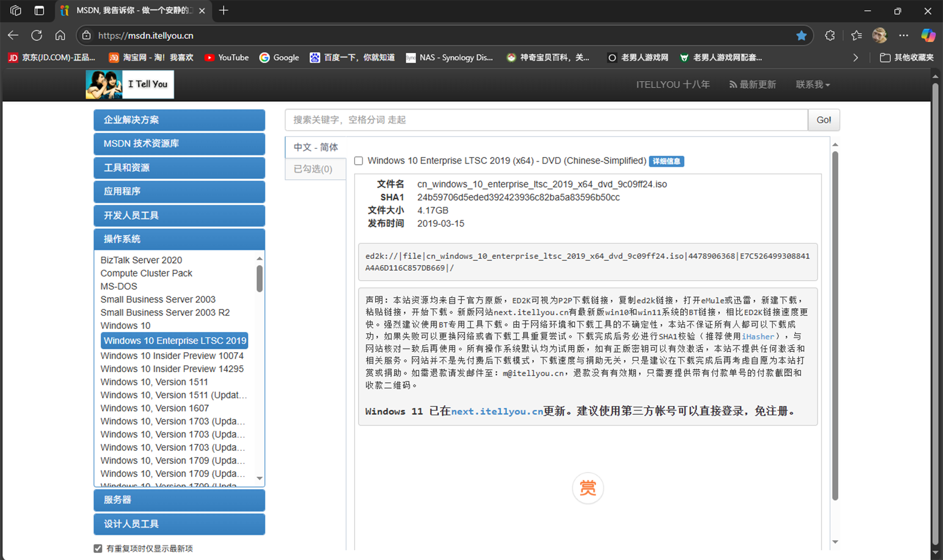Click OS list scroll down arrow

[x=259, y=478]
